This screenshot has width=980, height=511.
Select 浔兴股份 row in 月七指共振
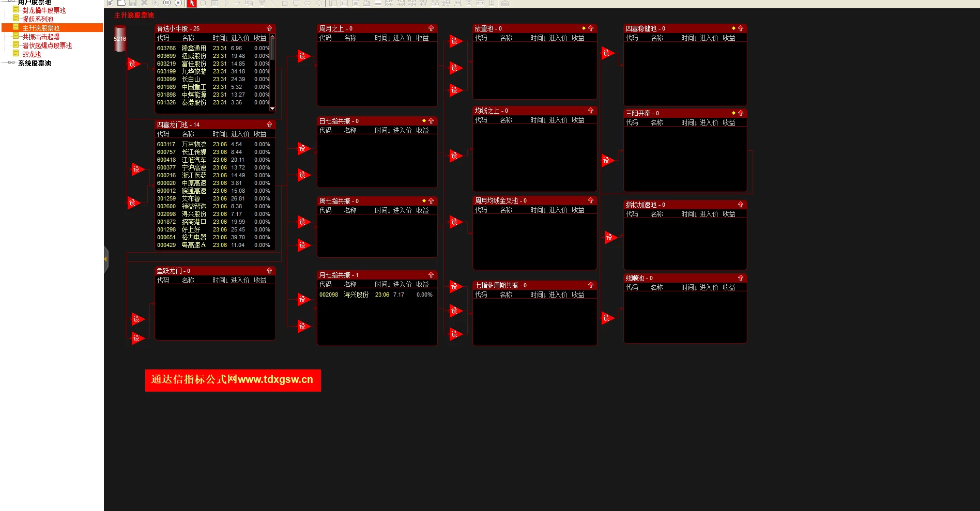(x=376, y=295)
